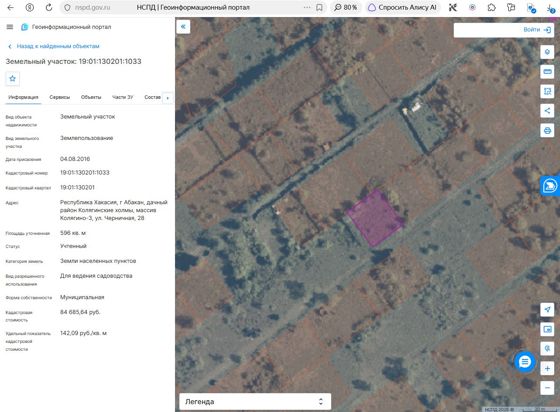
Task: Open the blue assistant widget on right edge
Action: tap(550, 186)
